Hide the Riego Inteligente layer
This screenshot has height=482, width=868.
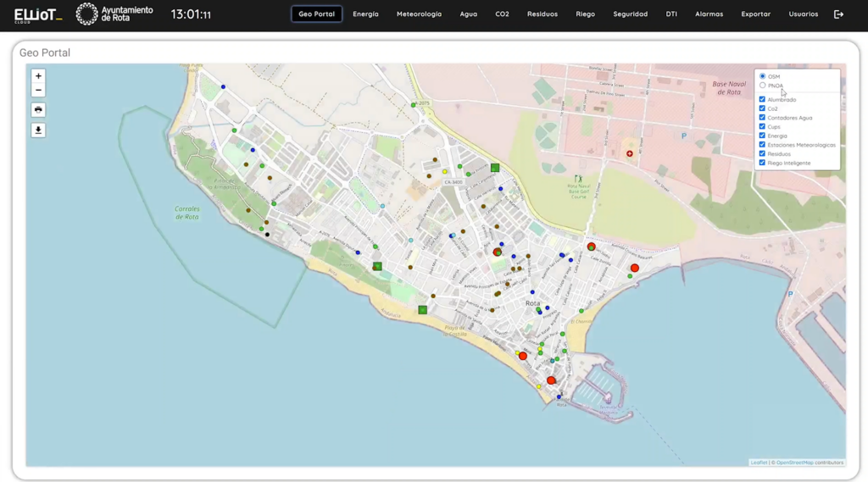tap(763, 163)
